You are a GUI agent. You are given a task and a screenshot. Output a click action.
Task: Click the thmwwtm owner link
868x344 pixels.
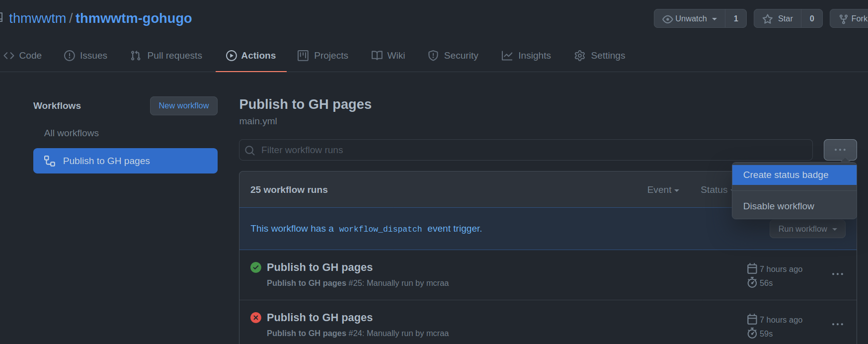click(37, 18)
